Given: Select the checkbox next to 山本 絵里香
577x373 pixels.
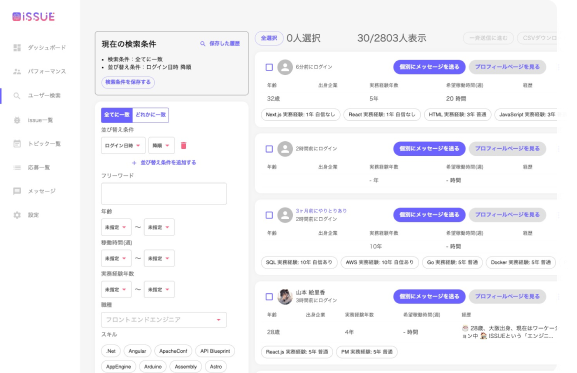Looking at the screenshot, I should click(269, 297).
